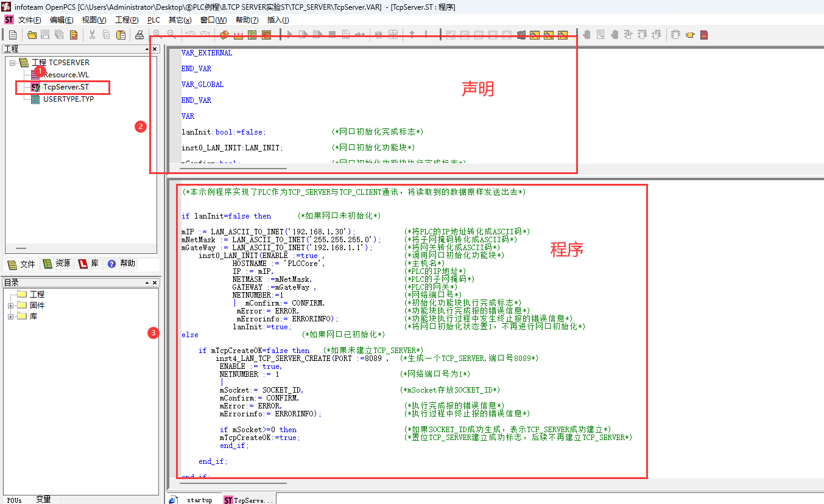The width and height of the screenshot is (824, 504).
Task: Open the 插入(I) menu
Action: pyautogui.click(x=278, y=20)
